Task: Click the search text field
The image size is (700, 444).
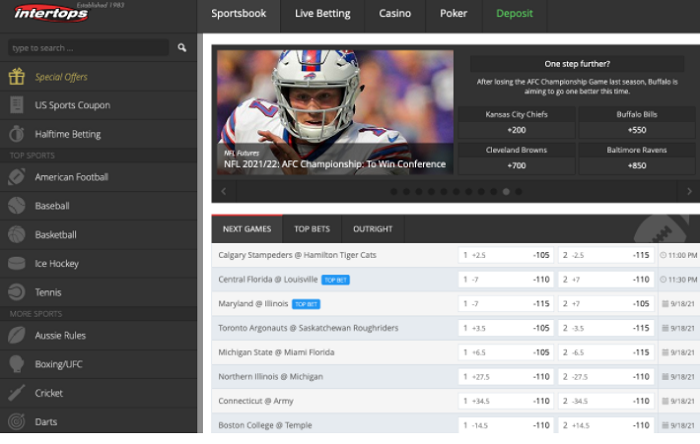Action: 88,47
